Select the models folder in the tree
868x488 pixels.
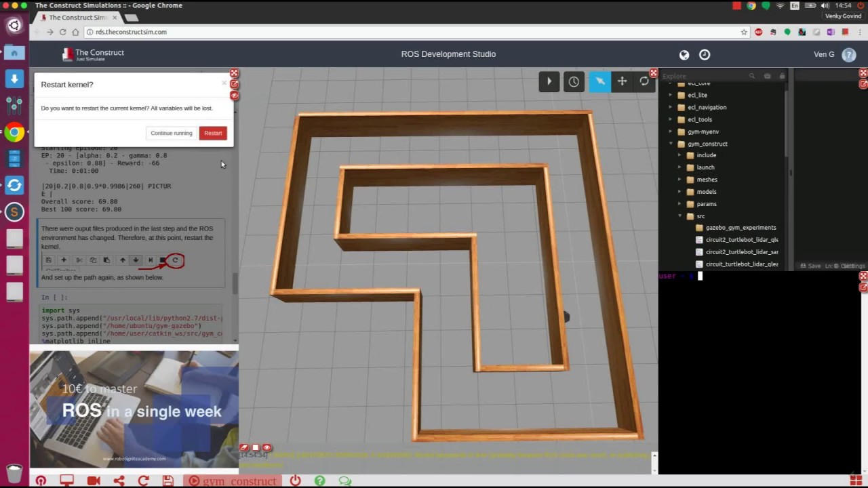click(x=706, y=192)
